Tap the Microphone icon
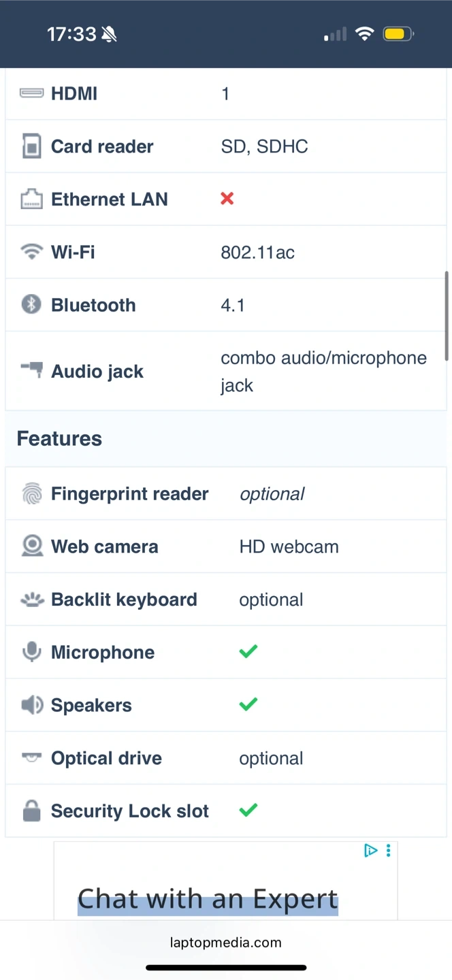This screenshot has height=980, width=452. pos(31,652)
